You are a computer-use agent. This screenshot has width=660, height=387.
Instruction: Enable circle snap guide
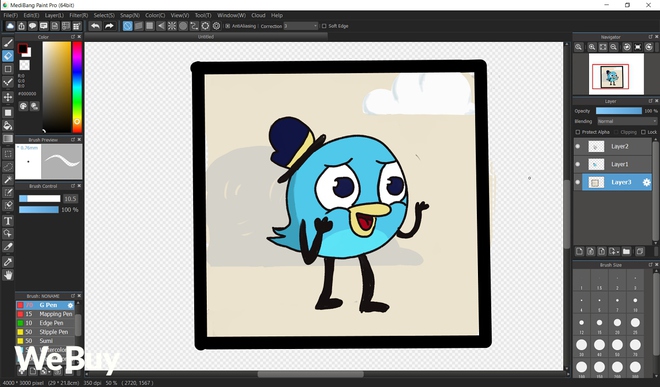183,26
